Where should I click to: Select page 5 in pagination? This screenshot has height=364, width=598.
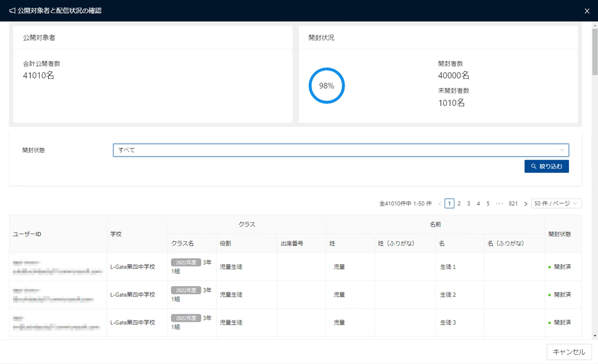(488, 203)
